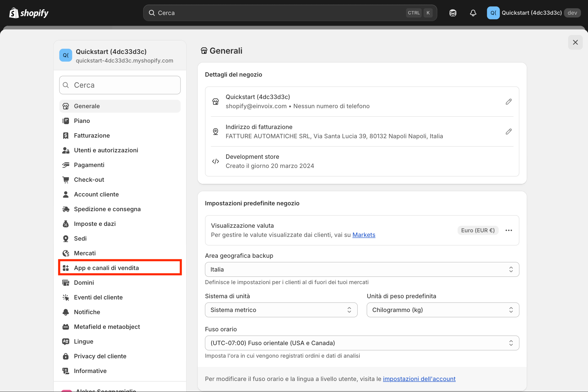The width and height of the screenshot is (588, 392).
Task: Open the Unità di peso predefinita selector
Action: (442, 310)
